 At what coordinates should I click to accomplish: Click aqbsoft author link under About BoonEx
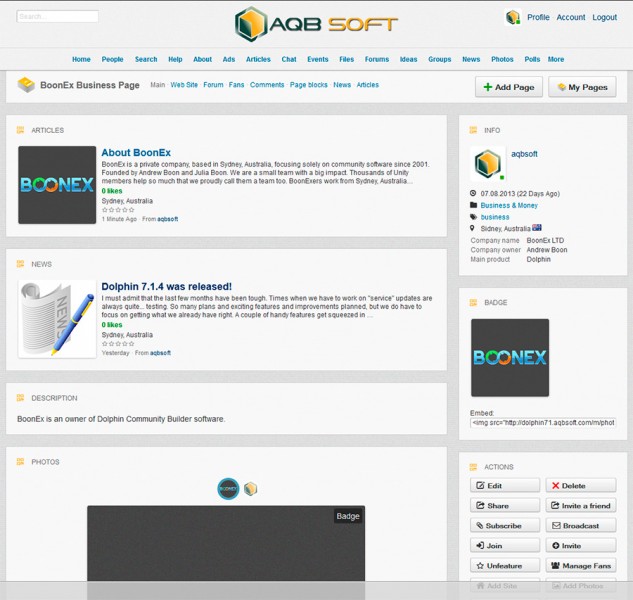(x=168, y=219)
